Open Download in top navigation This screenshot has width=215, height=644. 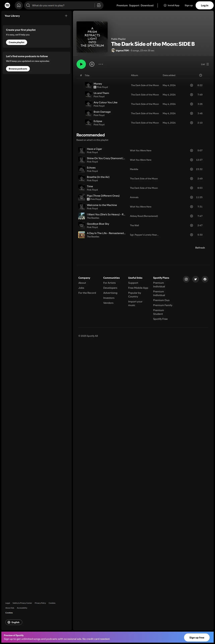[x=147, y=6]
